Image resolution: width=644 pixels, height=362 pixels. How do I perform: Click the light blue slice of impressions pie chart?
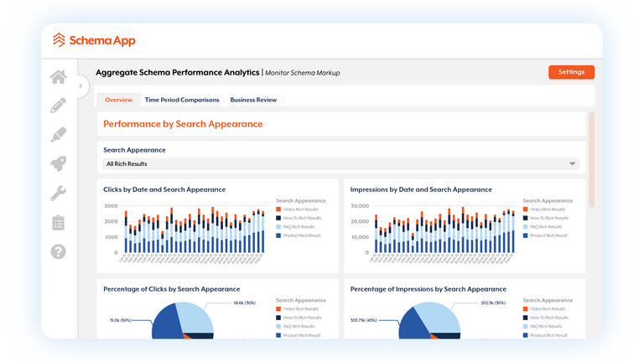click(x=439, y=317)
